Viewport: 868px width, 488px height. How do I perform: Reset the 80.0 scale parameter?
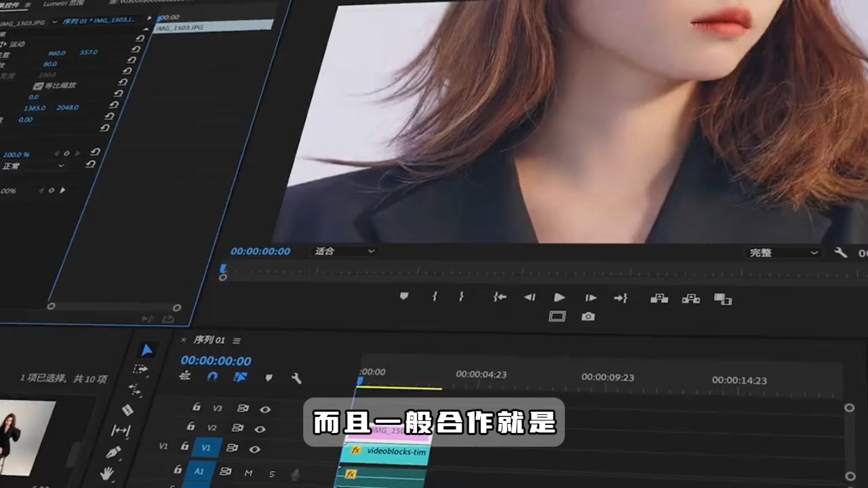click(131, 60)
